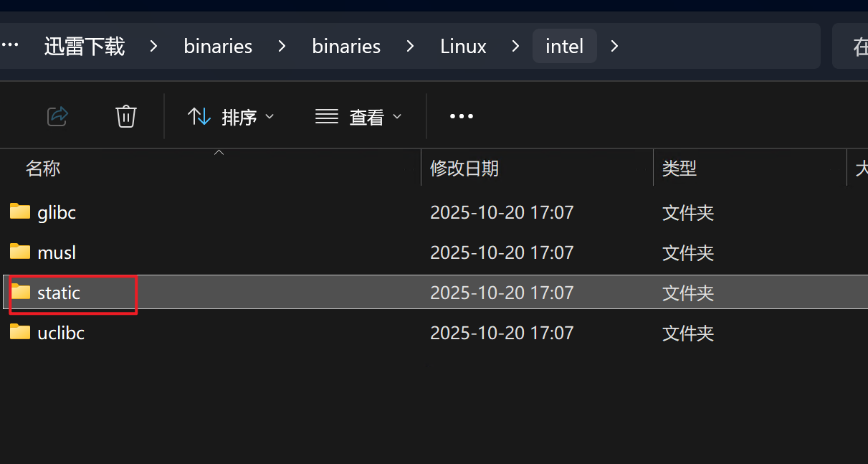This screenshot has height=464, width=868.
Task: Sort by the 名称 column header
Action: [x=43, y=169]
